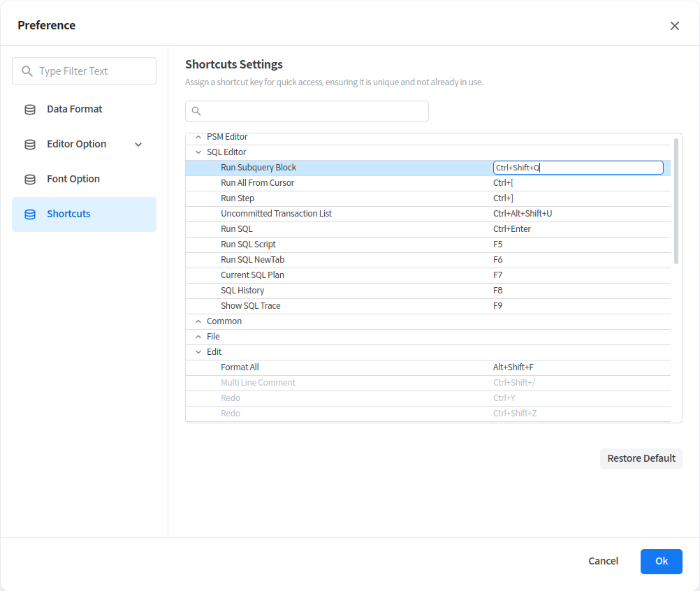700x591 pixels.
Task: Click the Font Option database icon
Action: [x=30, y=180]
